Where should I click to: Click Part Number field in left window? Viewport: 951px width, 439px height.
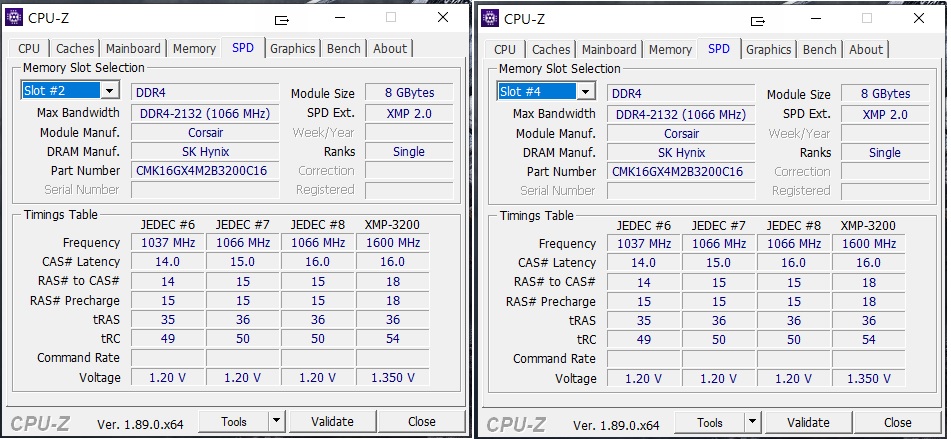(205, 170)
